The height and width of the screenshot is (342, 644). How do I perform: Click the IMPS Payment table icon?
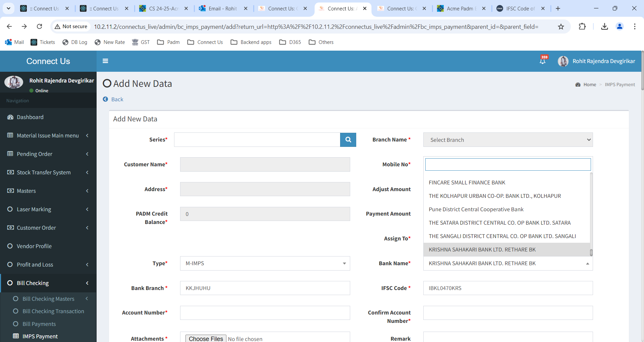16,336
